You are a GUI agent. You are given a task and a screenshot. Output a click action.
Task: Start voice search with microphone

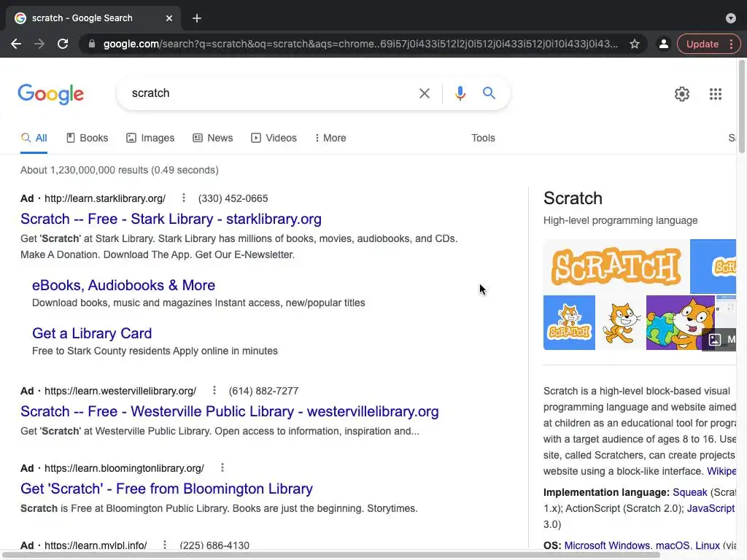pyautogui.click(x=460, y=93)
